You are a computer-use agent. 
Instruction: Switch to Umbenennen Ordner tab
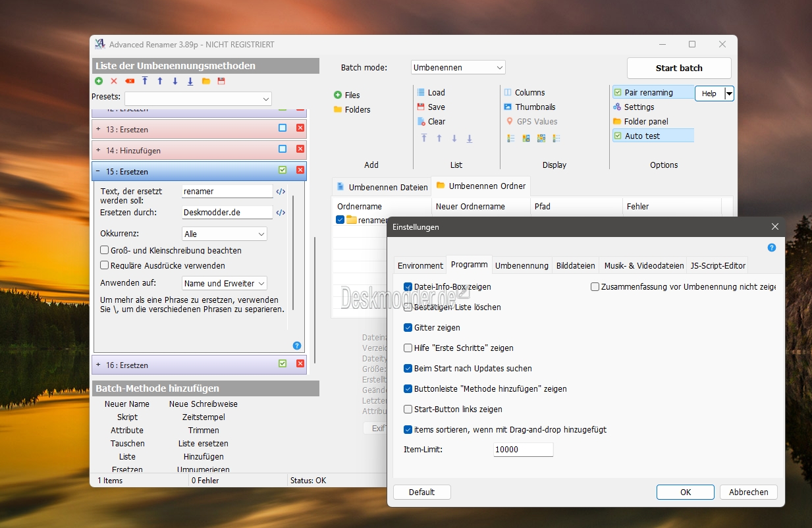[481, 186]
